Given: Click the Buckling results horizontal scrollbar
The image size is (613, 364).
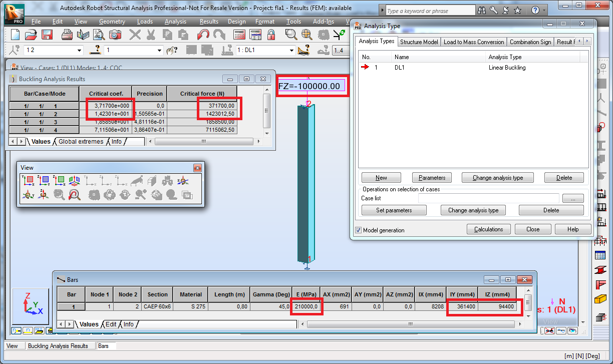Looking at the screenshot, I should [203, 142].
